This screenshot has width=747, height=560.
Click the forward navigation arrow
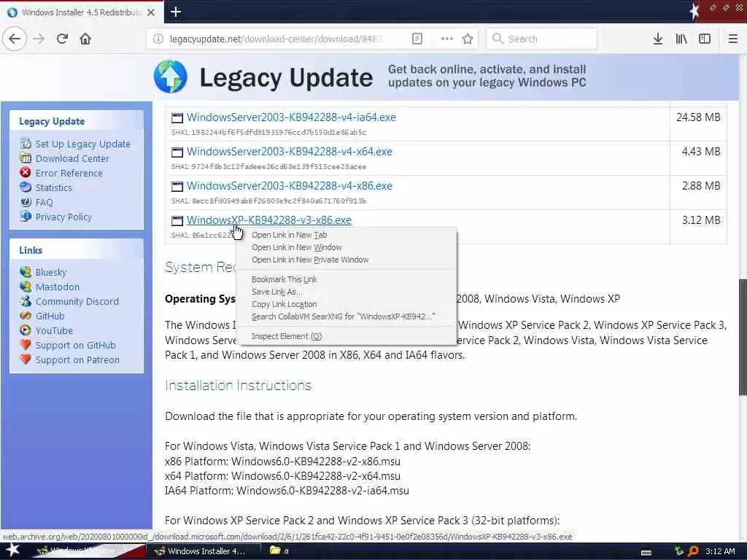point(39,39)
